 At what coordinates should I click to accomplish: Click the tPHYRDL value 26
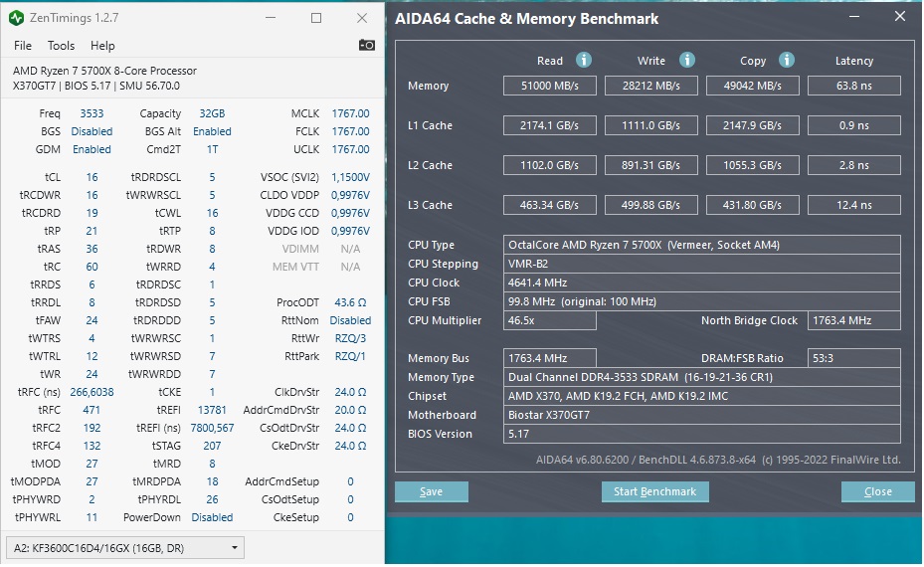click(212, 499)
